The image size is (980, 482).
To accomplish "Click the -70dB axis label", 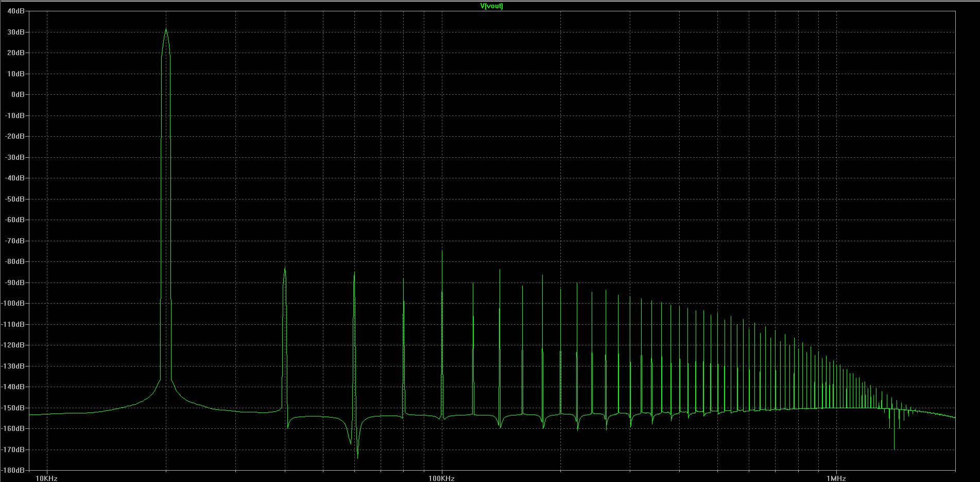I will [x=15, y=241].
